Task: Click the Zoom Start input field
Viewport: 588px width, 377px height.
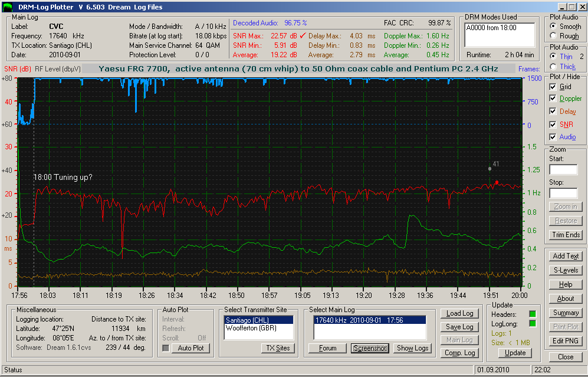Action: click(563, 169)
